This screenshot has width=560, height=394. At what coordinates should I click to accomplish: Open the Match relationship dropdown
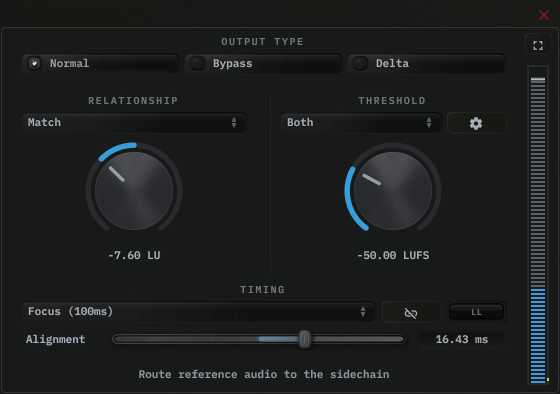click(134, 123)
